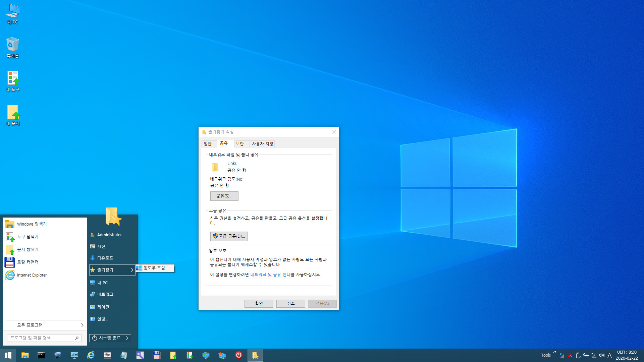The width and height of the screenshot is (644, 362).
Task: Open the 휴지통 recycle bin icon
Action: point(13,48)
